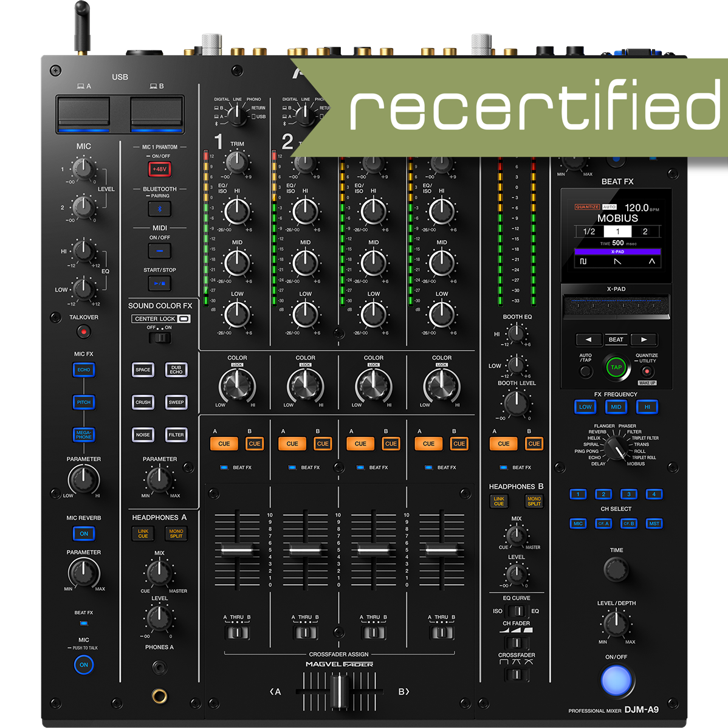This screenshot has width=728, height=728.
Task: Enable the NOISE sound color effect
Action: coord(143,435)
